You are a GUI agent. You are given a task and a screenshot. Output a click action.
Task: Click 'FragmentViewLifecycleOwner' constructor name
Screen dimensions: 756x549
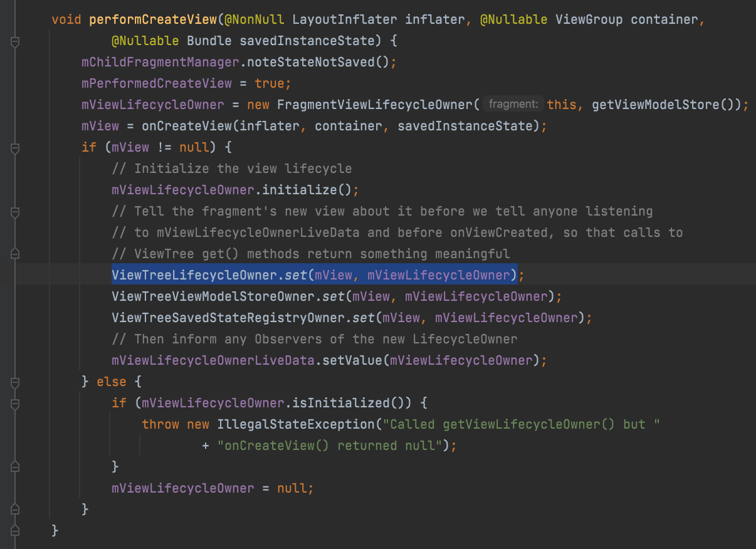(374, 105)
